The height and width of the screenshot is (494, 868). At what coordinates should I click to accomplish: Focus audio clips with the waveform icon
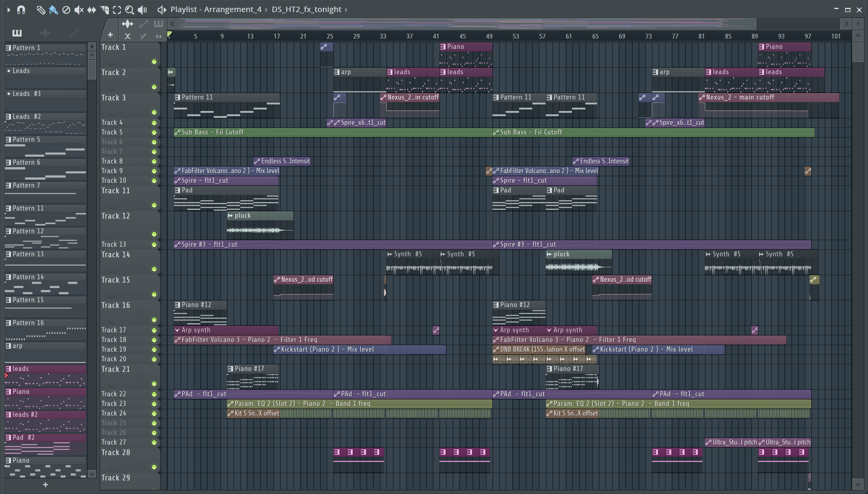coord(127,24)
